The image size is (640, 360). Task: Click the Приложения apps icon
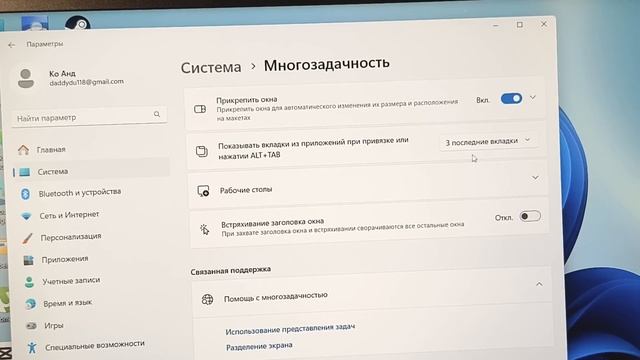click(28, 260)
